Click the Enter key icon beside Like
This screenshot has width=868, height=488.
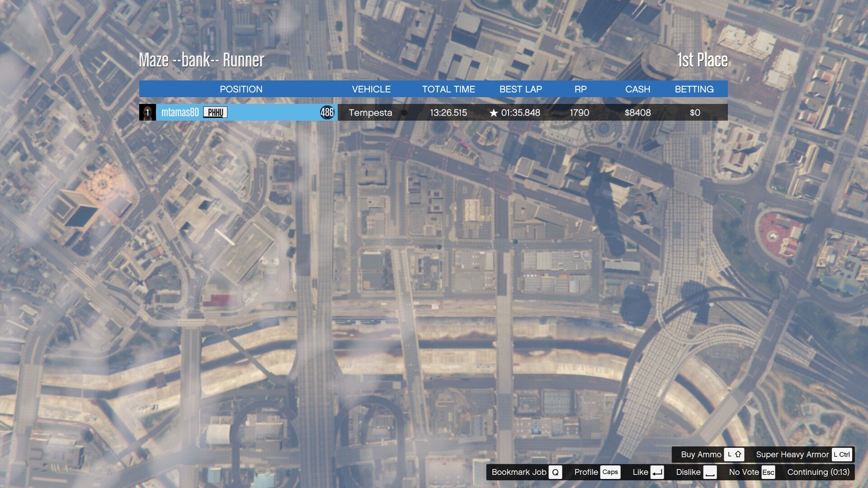click(x=657, y=472)
